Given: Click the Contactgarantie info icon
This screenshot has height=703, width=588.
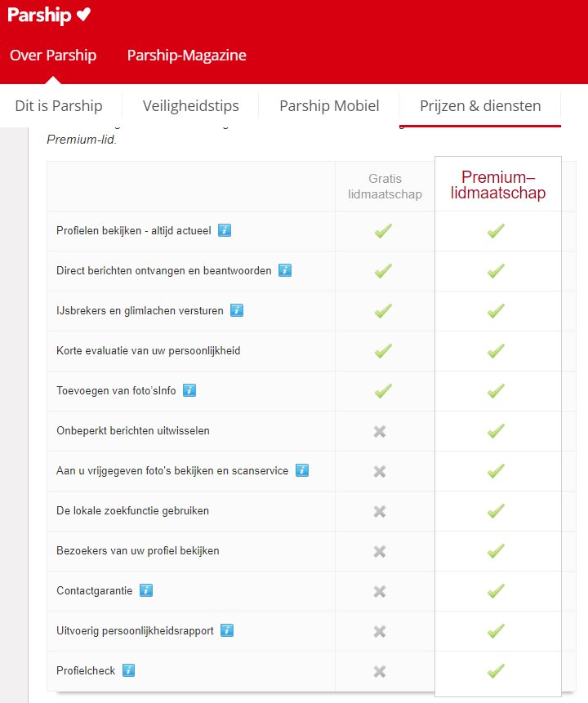Looking at the screenshot, I should point(146,590).
